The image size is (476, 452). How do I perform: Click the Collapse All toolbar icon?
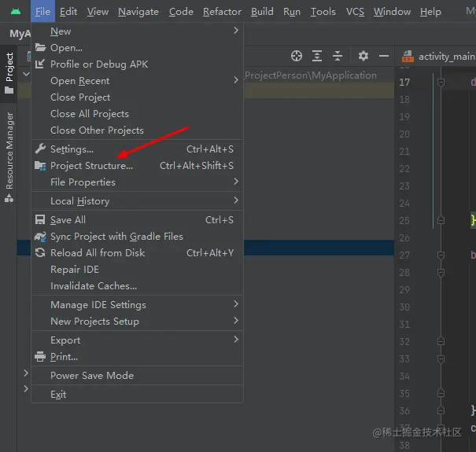click(x=338, y=56)
